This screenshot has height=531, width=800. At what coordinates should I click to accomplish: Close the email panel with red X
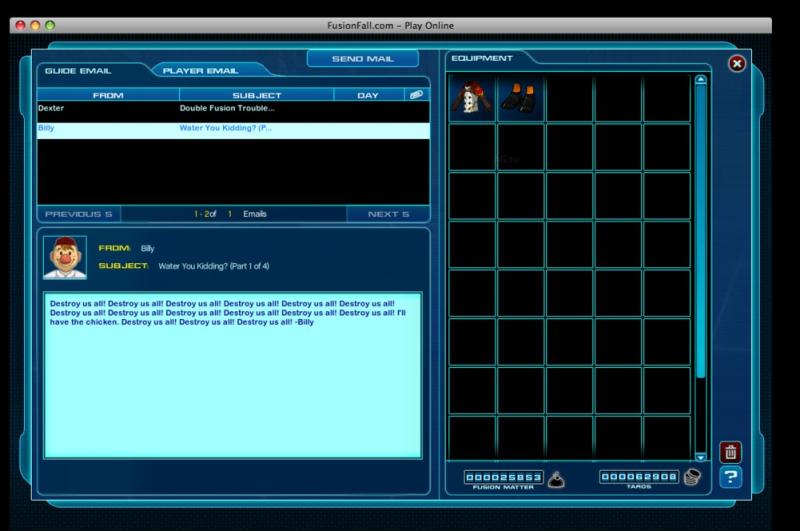click(737, 63)
